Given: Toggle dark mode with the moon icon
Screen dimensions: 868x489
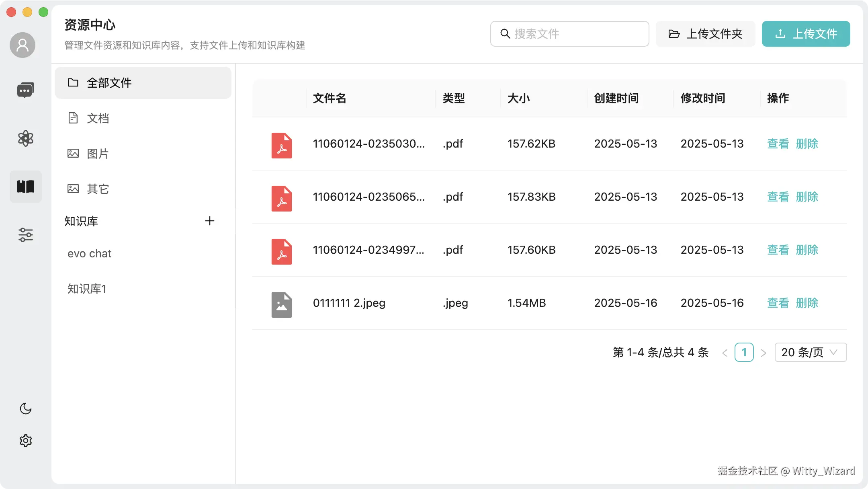Looking at the screenshot, I should point(26,409).
